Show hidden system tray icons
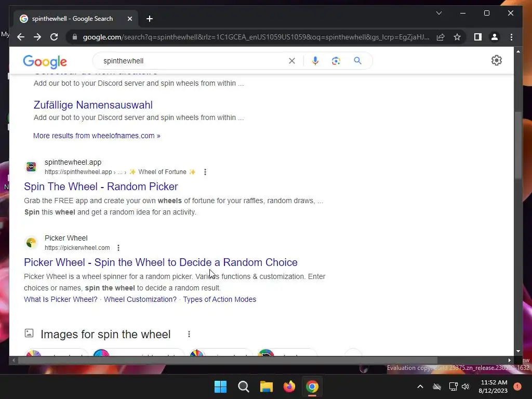The image size is (532, 399). tap(420, 387)
